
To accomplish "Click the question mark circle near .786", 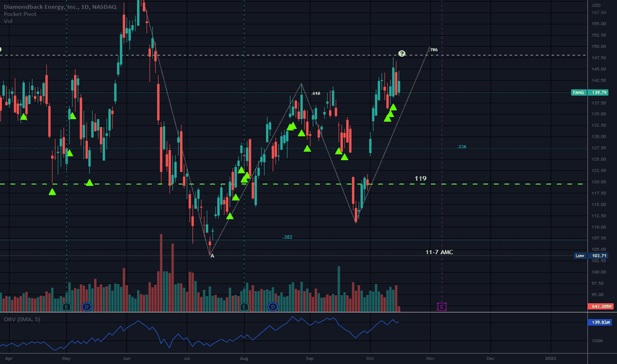I will click(401, 54).
